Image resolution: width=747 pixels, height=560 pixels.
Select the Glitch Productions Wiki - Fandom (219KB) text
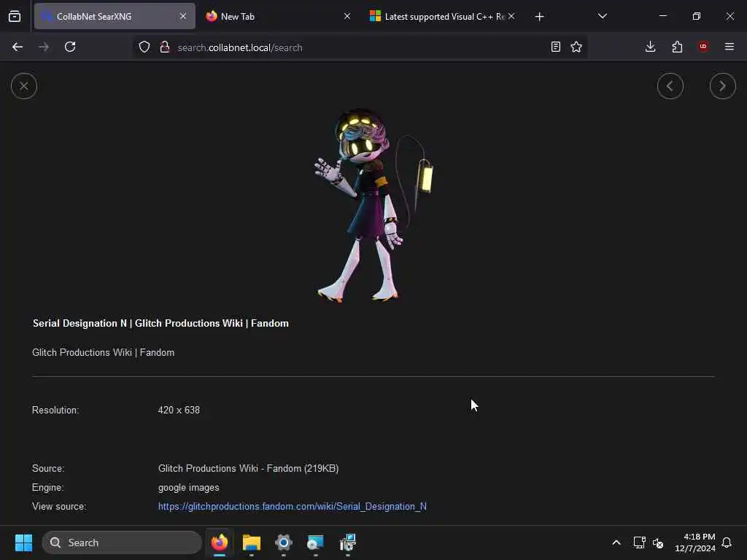[x=248, y=468]
